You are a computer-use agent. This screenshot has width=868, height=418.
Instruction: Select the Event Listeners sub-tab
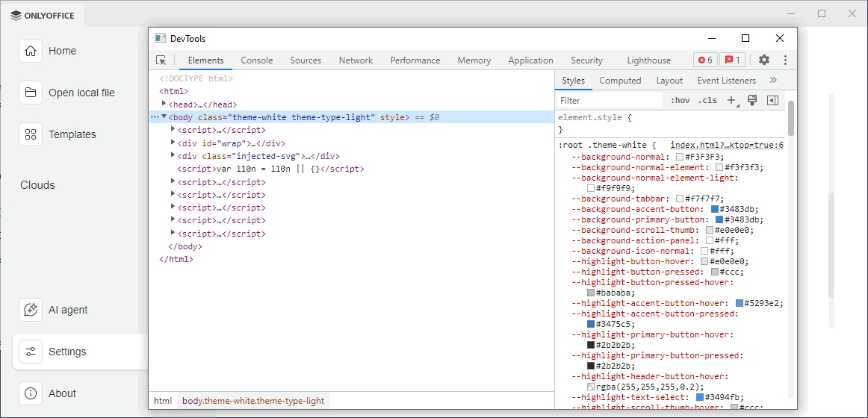[x=726, y=81]
